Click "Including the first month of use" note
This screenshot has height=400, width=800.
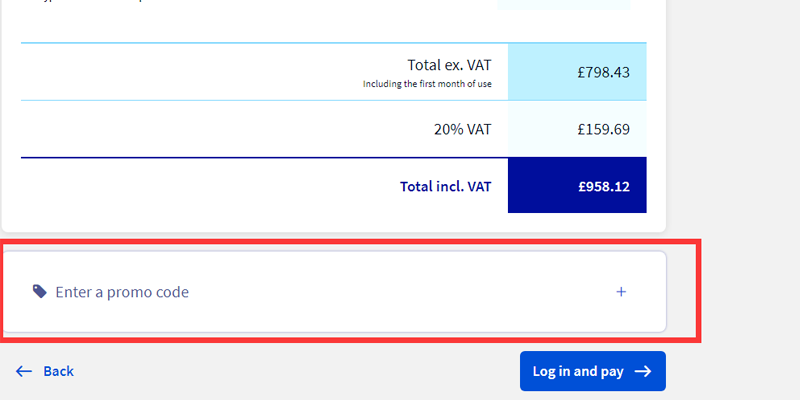[427, 84]
